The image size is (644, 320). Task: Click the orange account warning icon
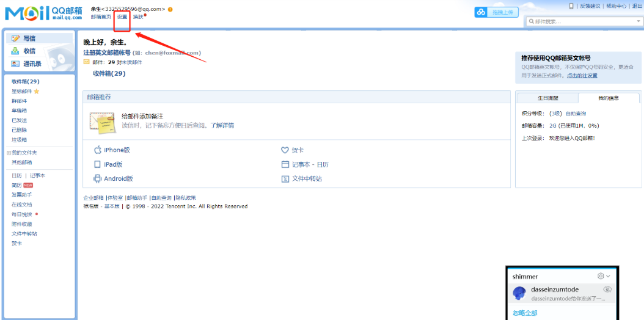[170, 9]
